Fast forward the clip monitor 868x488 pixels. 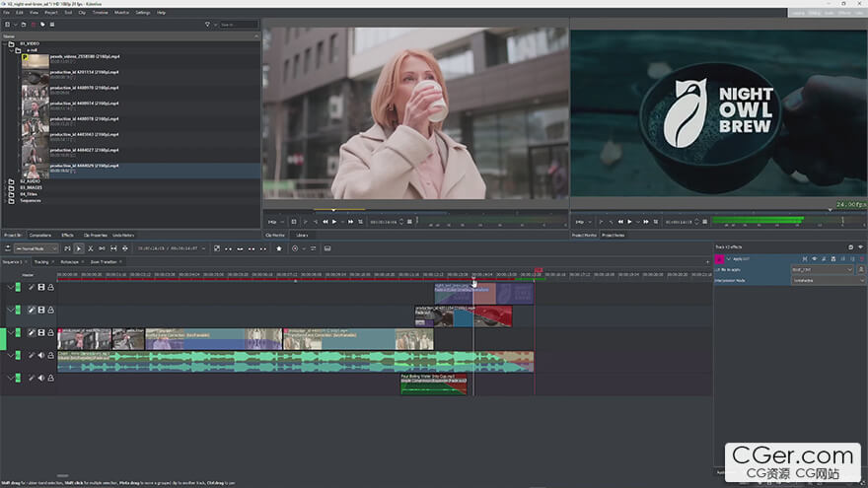tap(350, 222)
